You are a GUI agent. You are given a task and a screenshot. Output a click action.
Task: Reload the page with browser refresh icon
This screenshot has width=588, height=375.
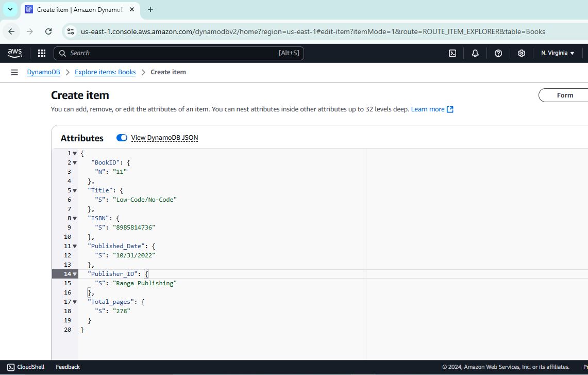click(x=48, y=31)
